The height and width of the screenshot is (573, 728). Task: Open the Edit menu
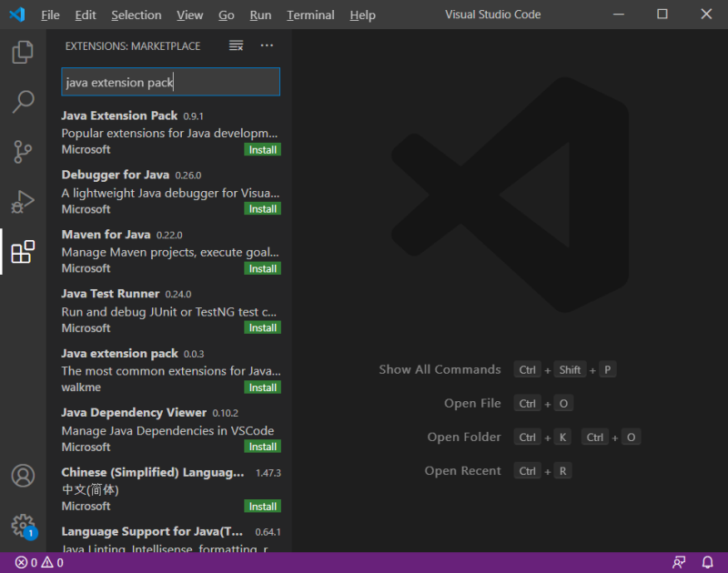[86, 15]
